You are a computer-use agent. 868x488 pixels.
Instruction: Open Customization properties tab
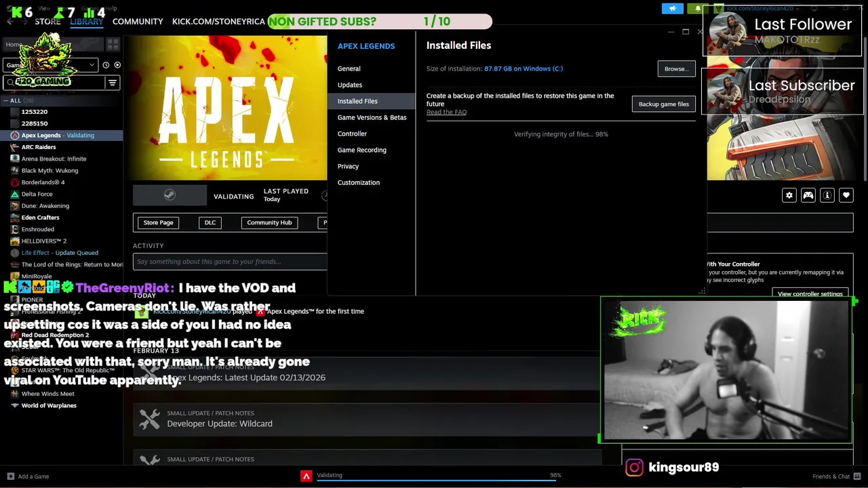(x=359, y=182)
